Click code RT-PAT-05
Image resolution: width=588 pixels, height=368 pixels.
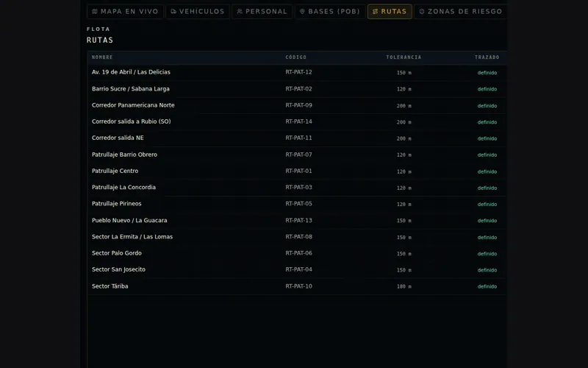(x=298, y=204)
